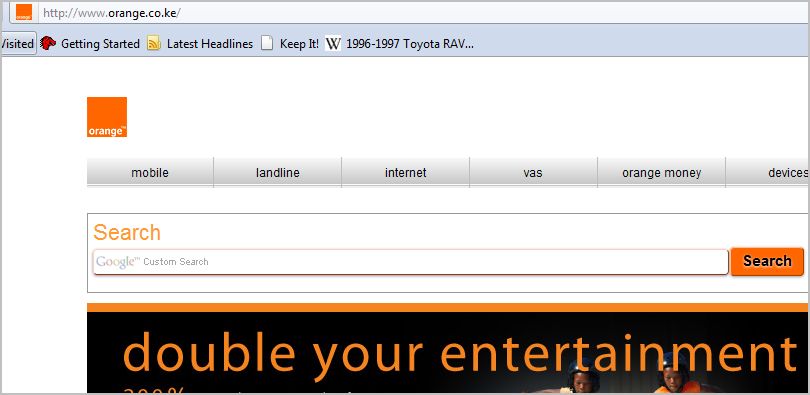Click the double your entertainment banner

point(448,349)
